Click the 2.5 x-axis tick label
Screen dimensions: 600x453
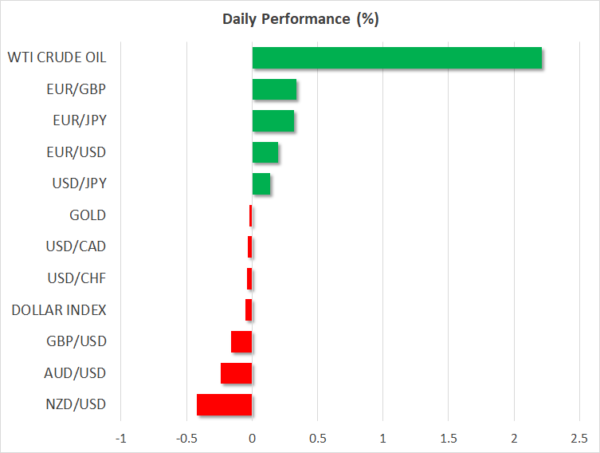579,438
